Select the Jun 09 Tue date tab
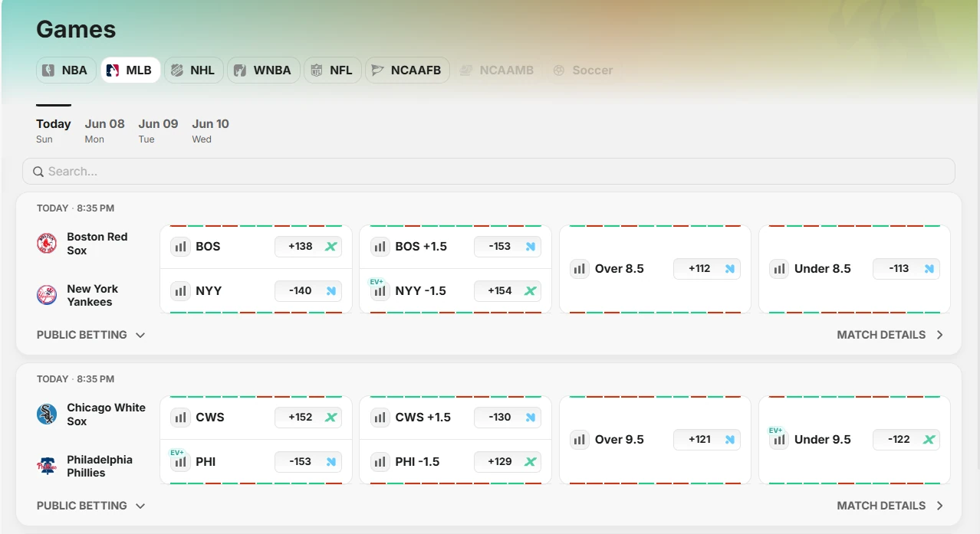The height and width of the screenshot is (534, 980). click(158, 130)
